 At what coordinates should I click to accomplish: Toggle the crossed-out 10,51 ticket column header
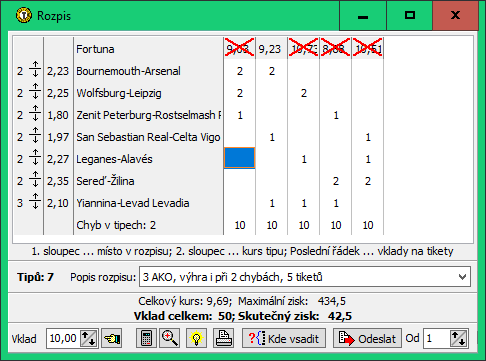click(x=368, y=49)
